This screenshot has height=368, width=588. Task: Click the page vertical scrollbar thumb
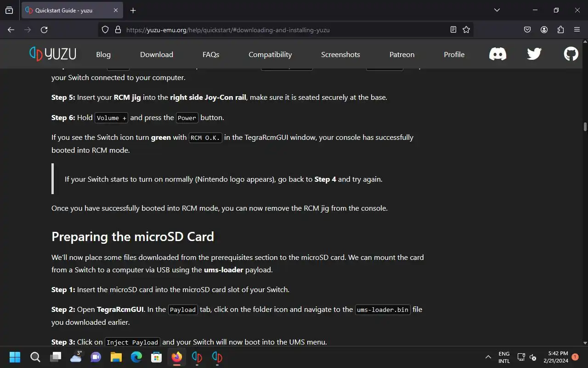pyautogui.click(x=585, y=126)
